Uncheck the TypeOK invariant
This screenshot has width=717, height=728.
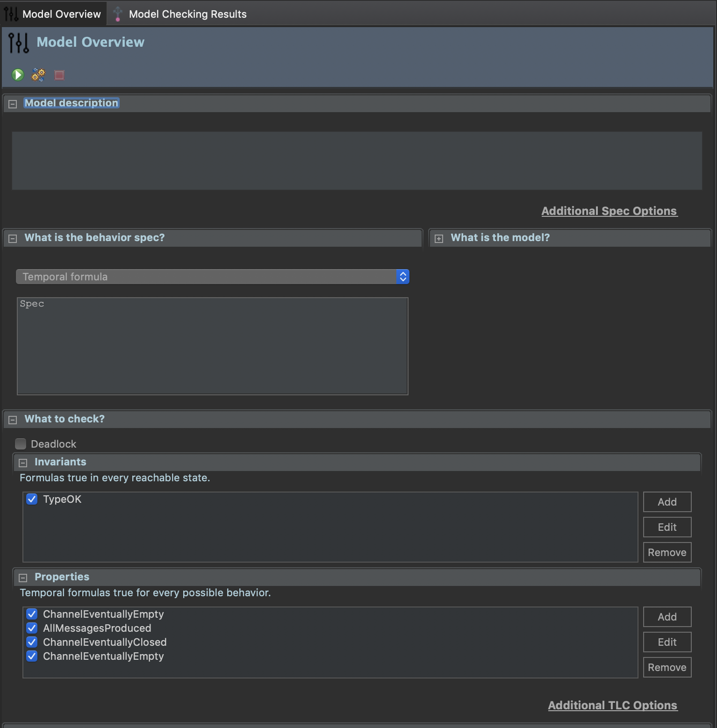[32, 499]
